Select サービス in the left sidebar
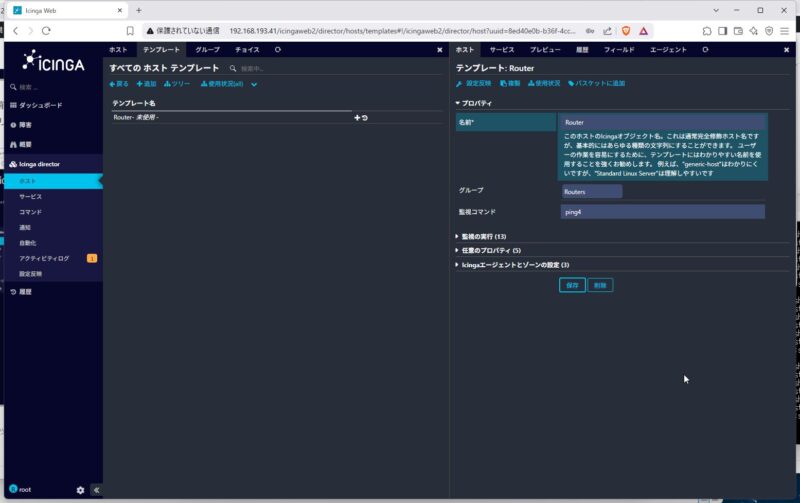 click(31, 196)
